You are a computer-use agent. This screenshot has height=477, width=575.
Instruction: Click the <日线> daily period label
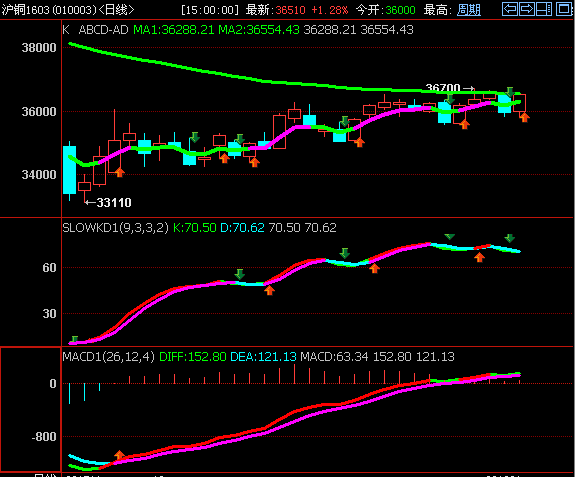(117, 10)
